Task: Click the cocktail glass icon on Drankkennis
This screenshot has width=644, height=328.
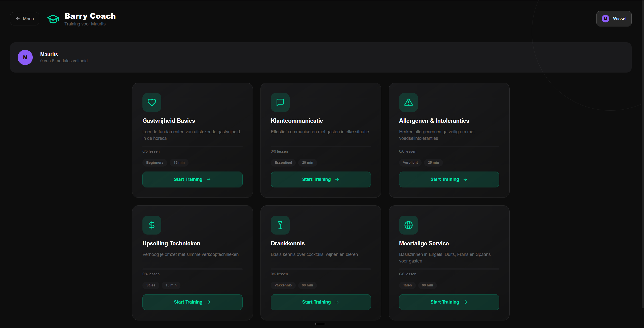Action: pyautogui.click(x=280, y=225)
